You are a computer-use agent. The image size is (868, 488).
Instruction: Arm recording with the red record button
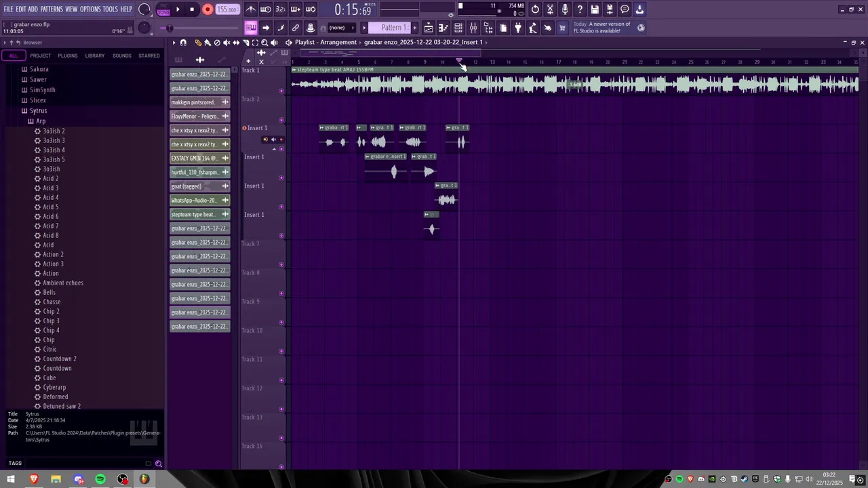[208, 9]
